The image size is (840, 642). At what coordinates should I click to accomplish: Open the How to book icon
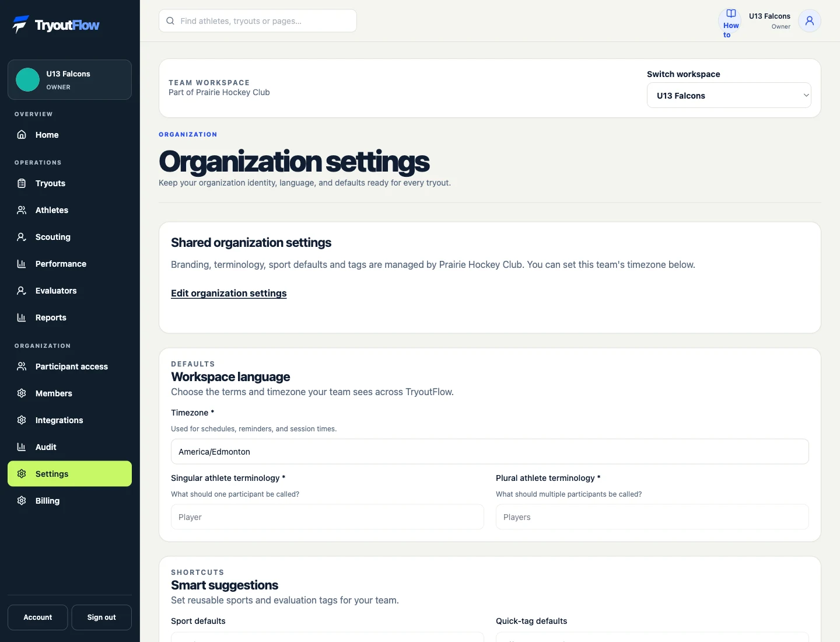click(731, 13)
